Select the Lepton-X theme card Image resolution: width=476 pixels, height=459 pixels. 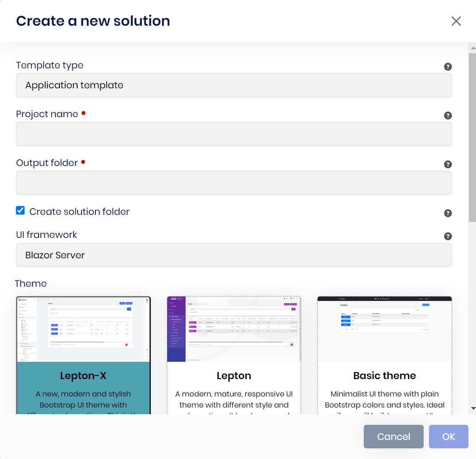point(83,386)
